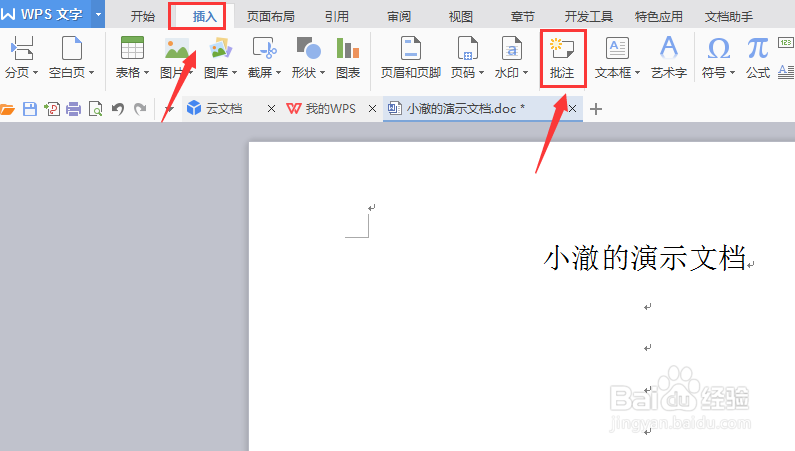The image size is (795, 451).
Task: Open the 文档助手 ribbon tab
Action: pos(729,17)
